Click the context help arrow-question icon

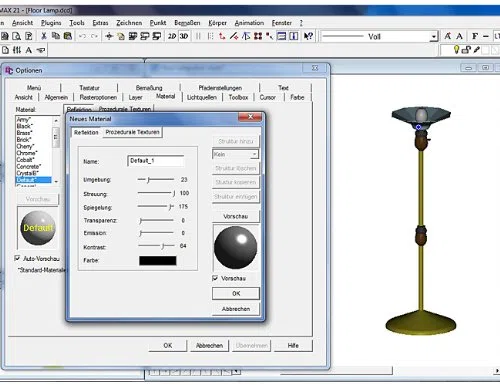[308, 36]
